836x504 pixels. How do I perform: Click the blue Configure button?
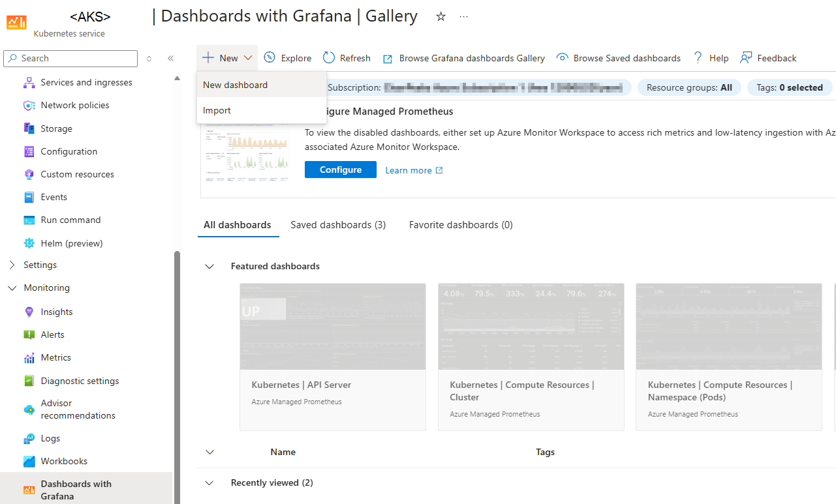point(341,170)
